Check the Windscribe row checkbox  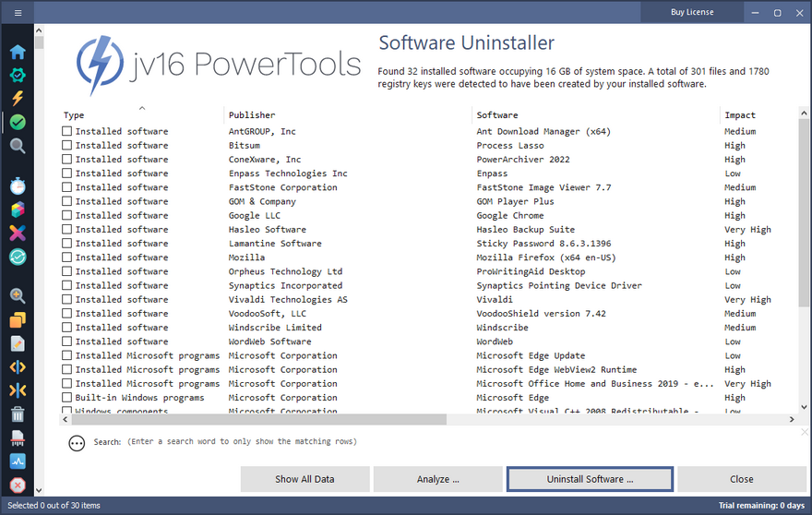[x=66, y=327]
